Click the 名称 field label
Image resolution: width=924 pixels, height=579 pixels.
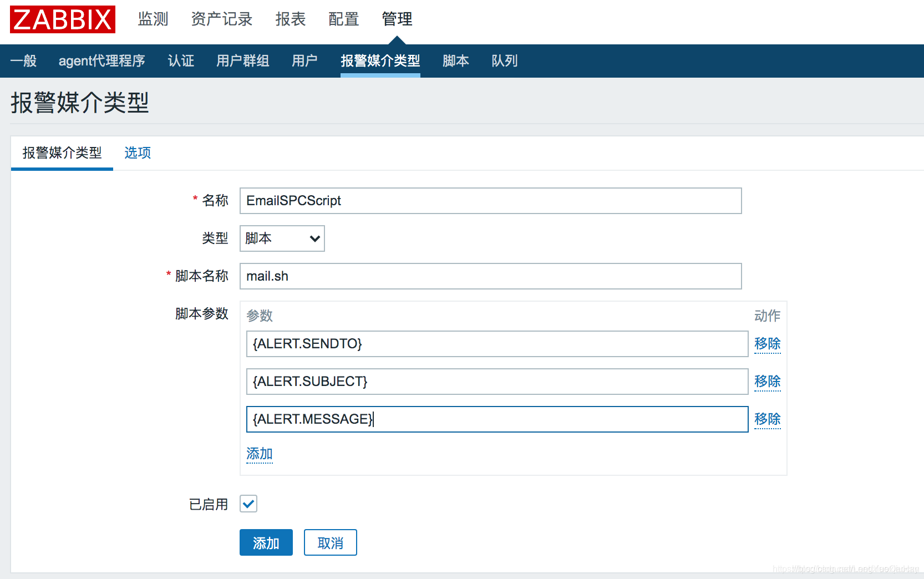click(215, 200)
